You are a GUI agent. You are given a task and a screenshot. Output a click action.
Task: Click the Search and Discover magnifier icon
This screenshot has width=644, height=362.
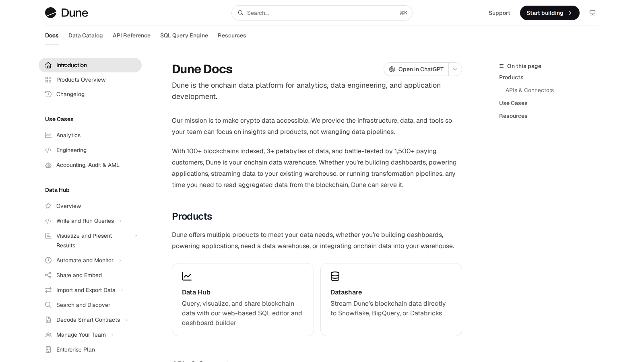click(48, 305)
